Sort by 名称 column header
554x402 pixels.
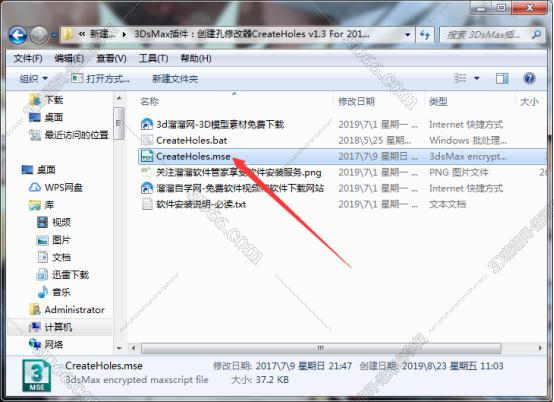(x=149, y=102)
